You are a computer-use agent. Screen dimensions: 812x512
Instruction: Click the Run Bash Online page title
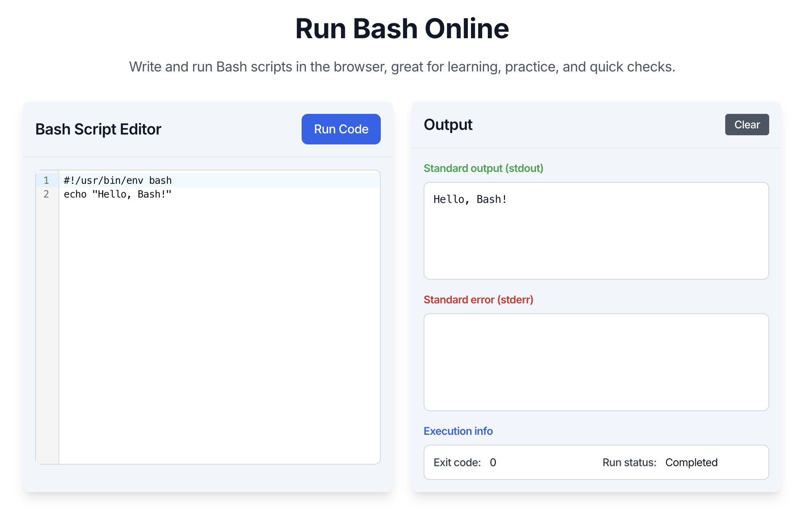click(x=402, y=28)
